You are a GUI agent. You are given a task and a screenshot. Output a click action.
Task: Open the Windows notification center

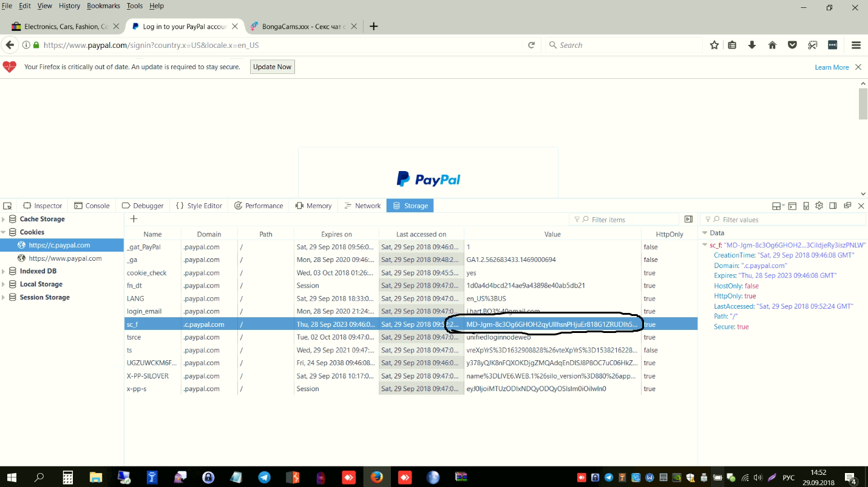point(850,477)
